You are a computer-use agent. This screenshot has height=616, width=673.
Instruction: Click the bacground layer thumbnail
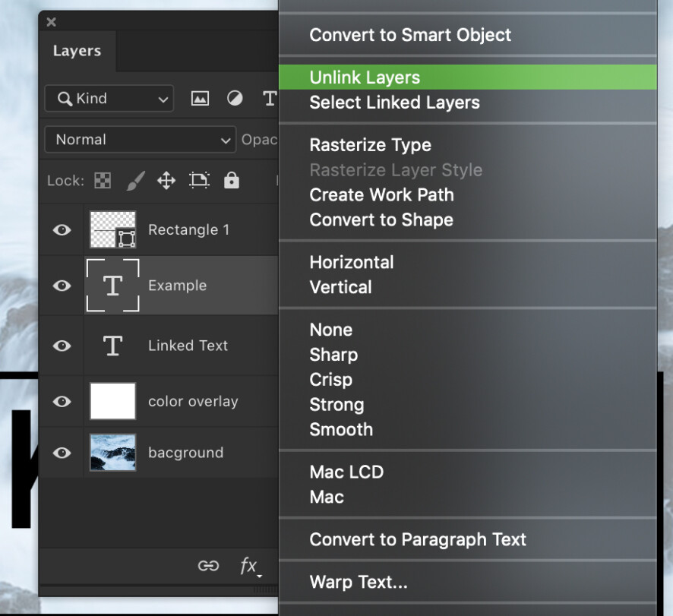(x=112, y=453)
